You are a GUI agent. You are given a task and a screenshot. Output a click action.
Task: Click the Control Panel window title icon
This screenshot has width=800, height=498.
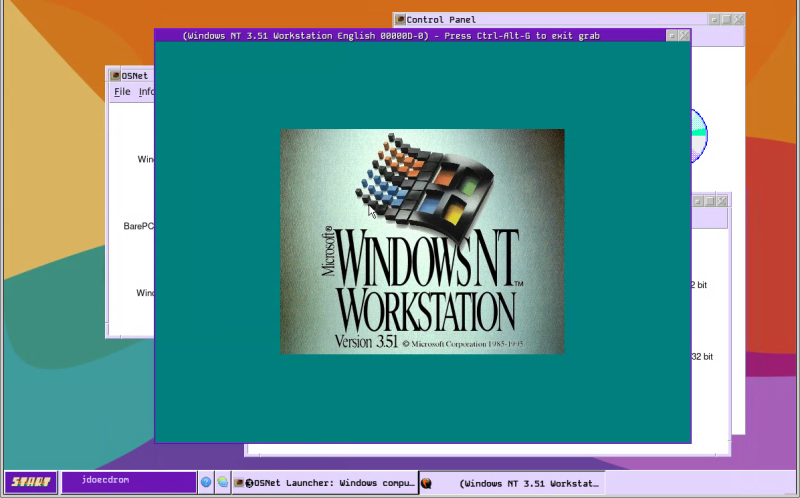tap(401, 19)
